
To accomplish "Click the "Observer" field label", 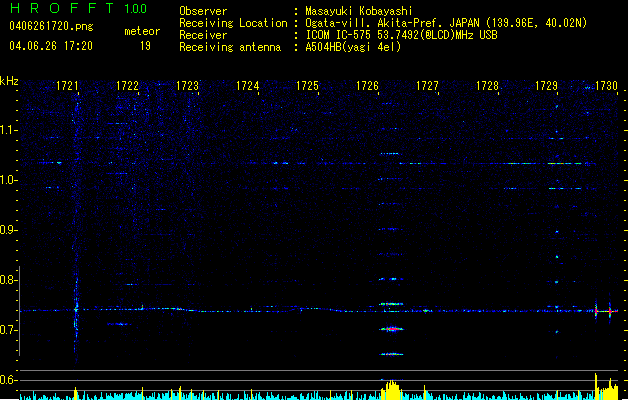I will click(x=203, y=11).
